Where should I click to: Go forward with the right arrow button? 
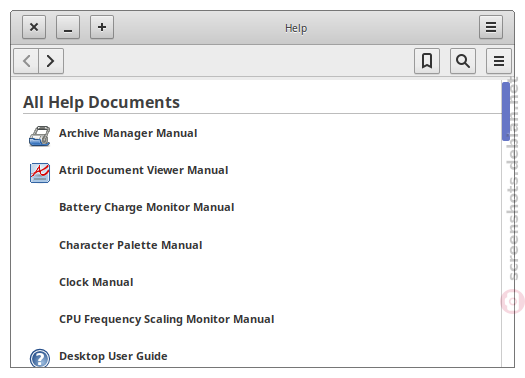[51, 61]
